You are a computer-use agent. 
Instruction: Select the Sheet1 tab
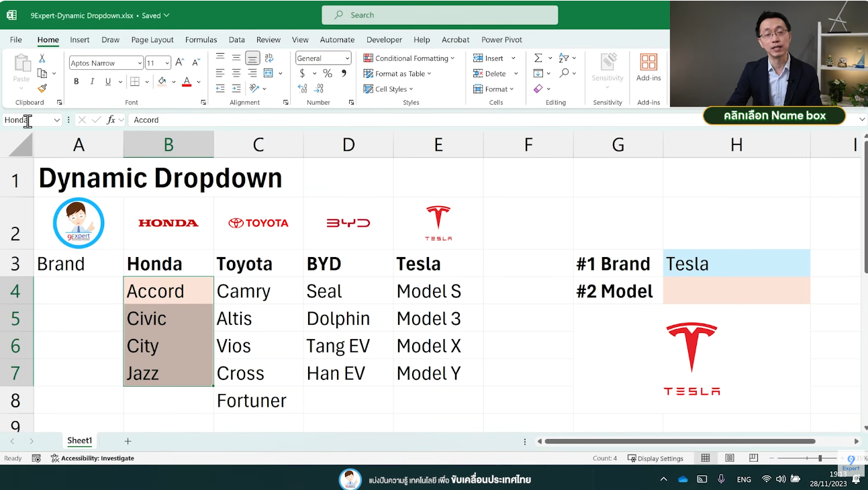click(x=79, y=441)
